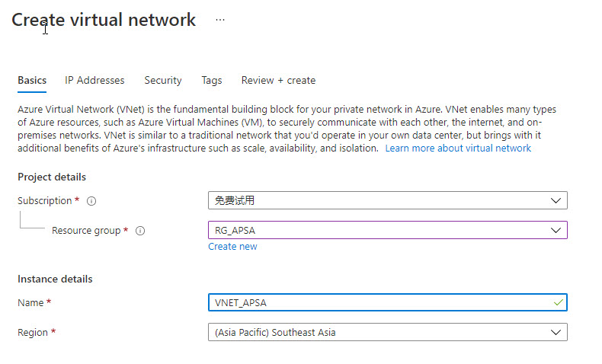Open the Resource group dropdown showing RG_APSA
The height and width of the screenshot is (364, 602).
tap(388, 230)
